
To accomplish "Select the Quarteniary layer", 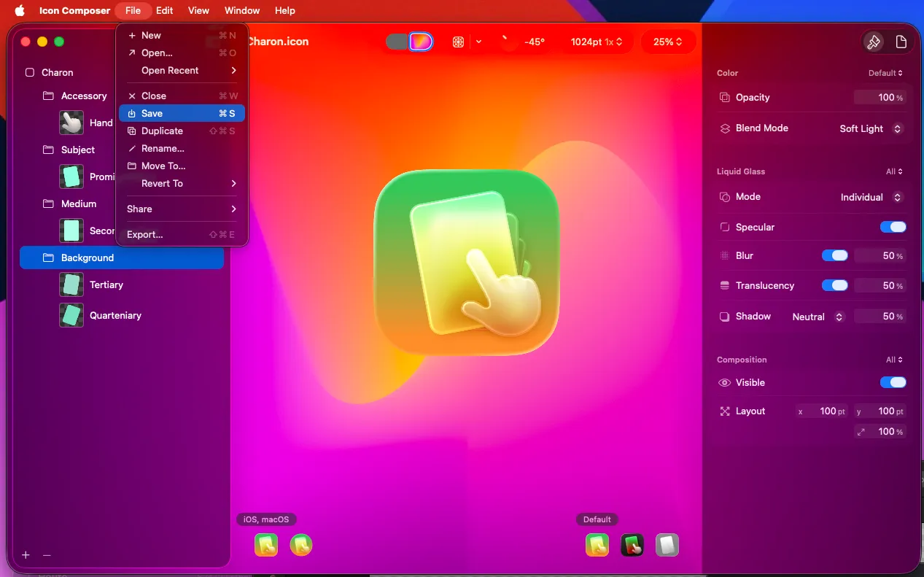I will click(x=115, y=315).
